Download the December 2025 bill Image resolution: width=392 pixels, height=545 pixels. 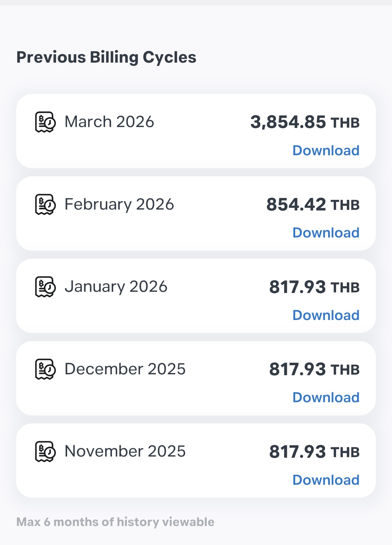(326, 397)
